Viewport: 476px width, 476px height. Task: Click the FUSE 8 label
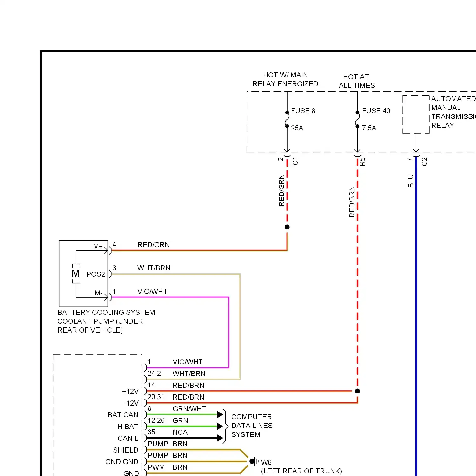[303, 111]
